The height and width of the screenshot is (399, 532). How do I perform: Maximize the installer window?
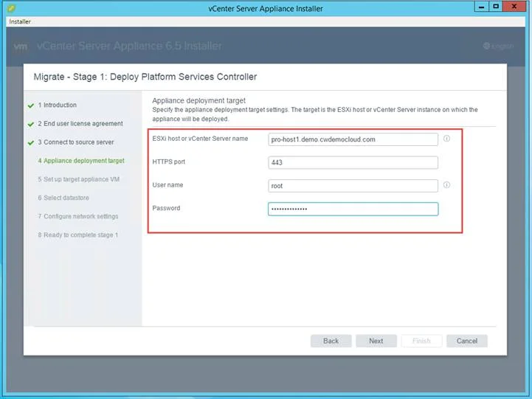(x=496, y=7)
